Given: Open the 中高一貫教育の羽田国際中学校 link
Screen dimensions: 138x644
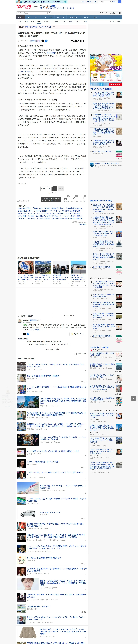Looking at the screenshot, I should point(43,376).
